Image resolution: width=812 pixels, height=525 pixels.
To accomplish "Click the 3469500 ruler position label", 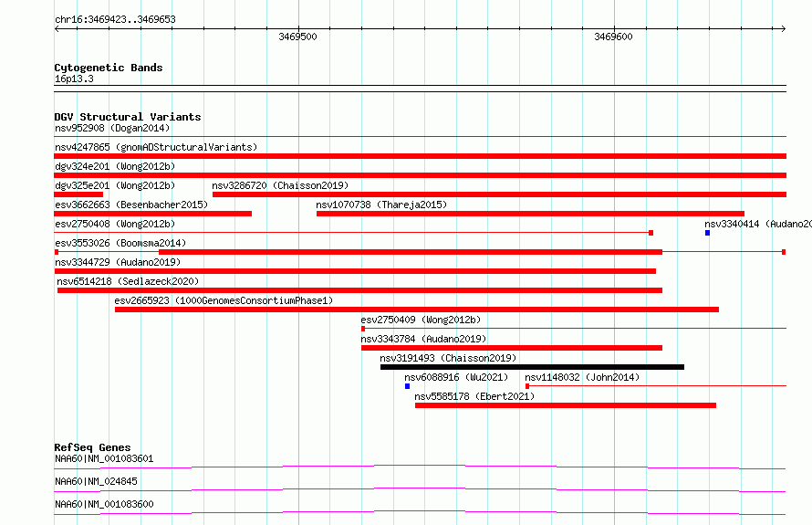I will pyautogui.click(x=297, y=37).
